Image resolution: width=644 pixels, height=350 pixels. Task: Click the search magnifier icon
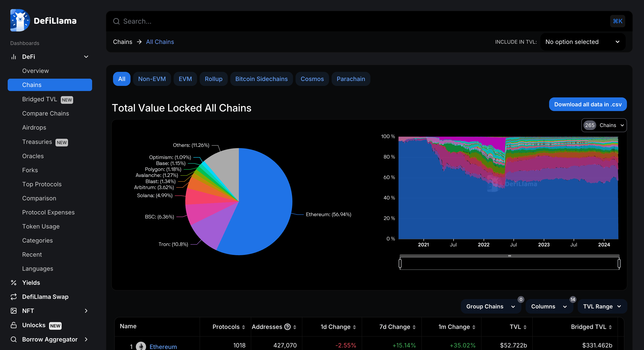click(116, 21)
